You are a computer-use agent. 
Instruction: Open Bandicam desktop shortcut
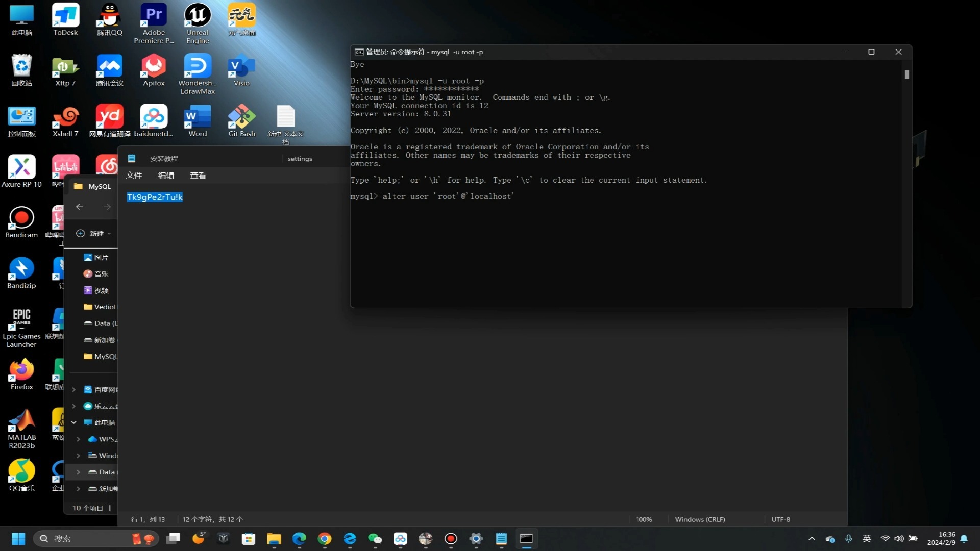click(x=21, y=222)
